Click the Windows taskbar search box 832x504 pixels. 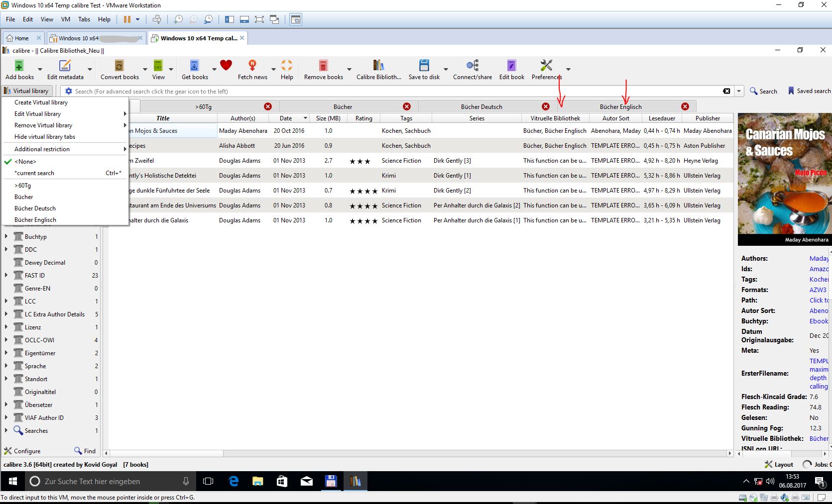point(110,481)
